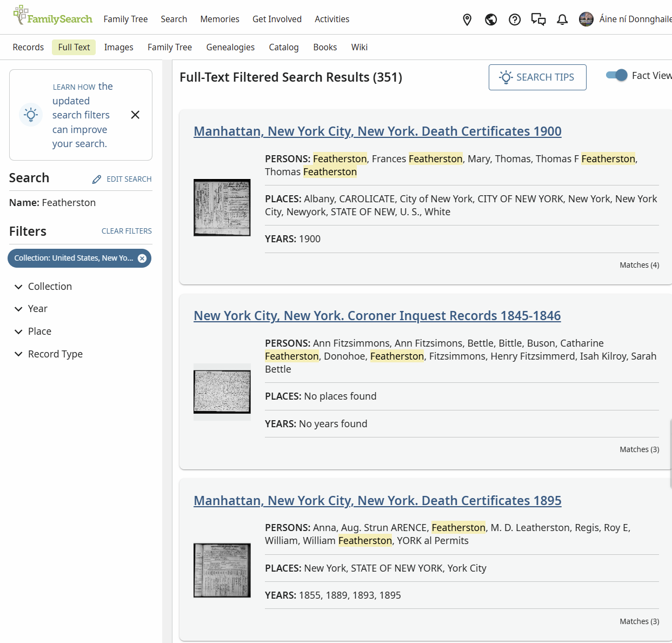Open the Family Tree top menu
This screenshot has height=643, width=672.
pyautogui.click(x=125, y=19)
